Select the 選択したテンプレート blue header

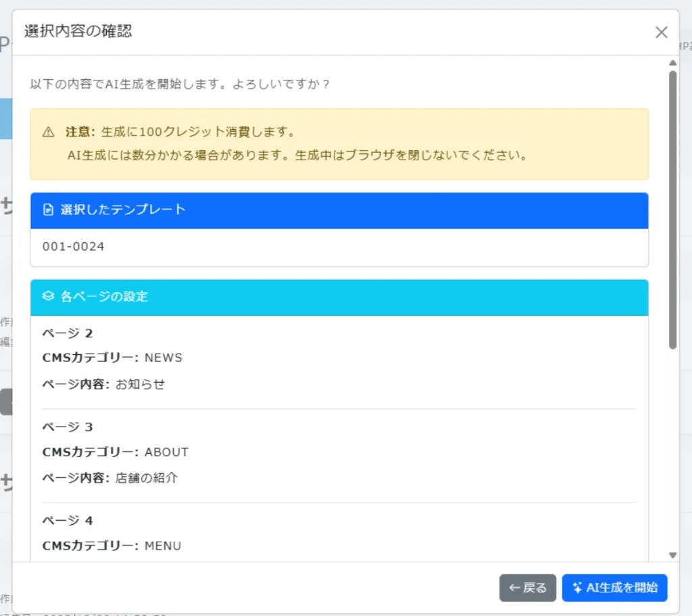pos(339,210)
